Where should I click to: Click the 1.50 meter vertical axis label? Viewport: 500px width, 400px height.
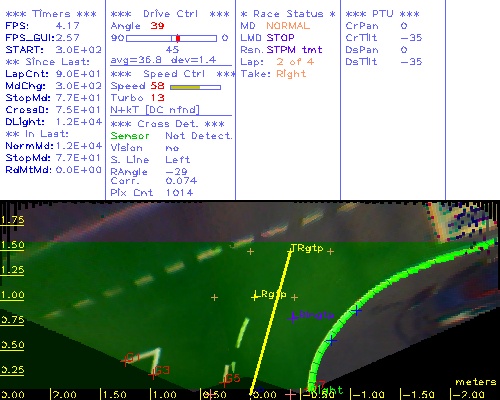pyautogui.click(x=12, y=245)
